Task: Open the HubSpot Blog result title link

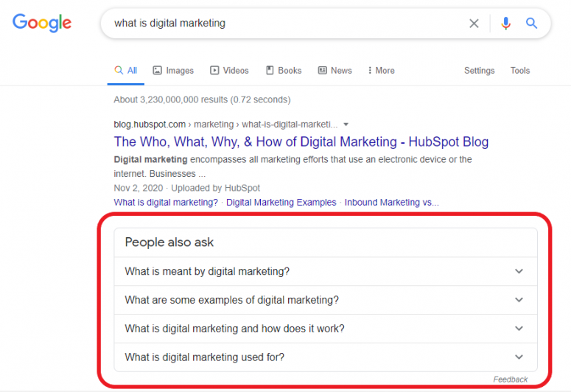Action: [301, 141]
